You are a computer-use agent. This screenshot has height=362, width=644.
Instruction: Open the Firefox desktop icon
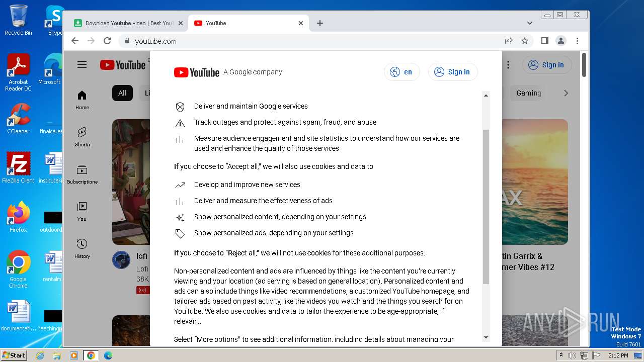[x=18, y=217]
